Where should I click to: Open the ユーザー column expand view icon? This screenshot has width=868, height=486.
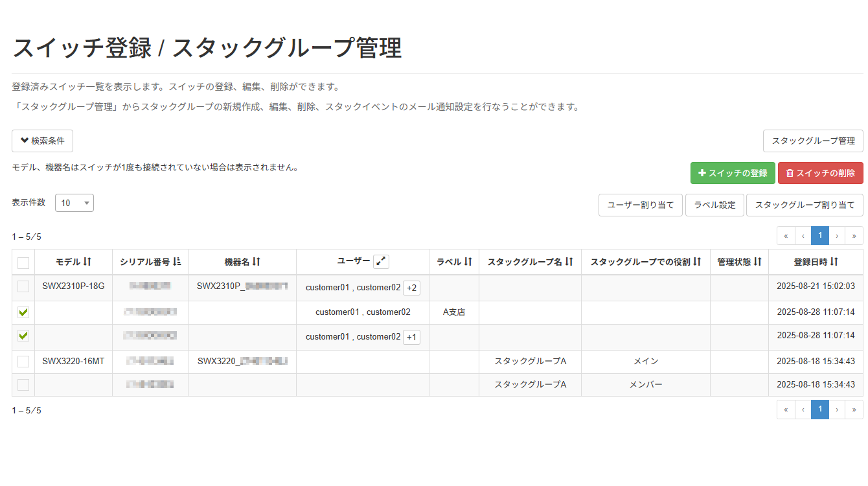click(x=381, y=262)
